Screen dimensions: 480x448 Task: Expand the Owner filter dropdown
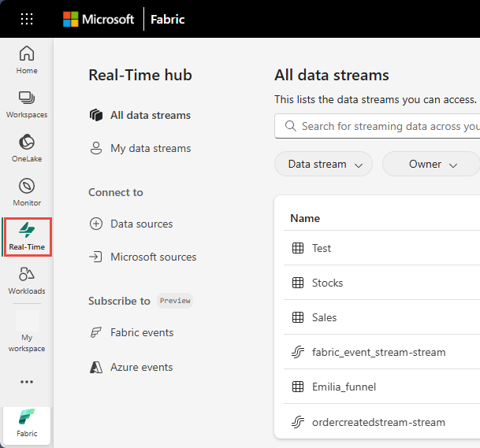click(x=431, y=165)
